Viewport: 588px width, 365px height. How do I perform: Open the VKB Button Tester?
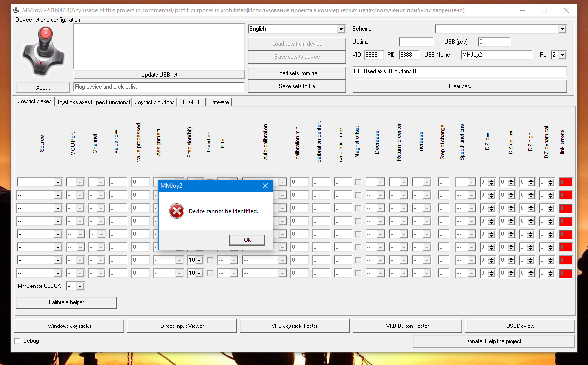[x=407, y=326]
